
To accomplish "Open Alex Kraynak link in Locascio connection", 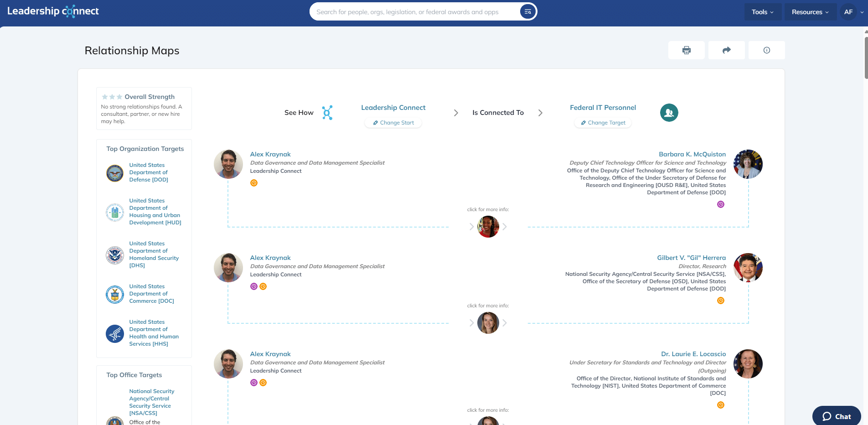I will (x=270, y=354).
